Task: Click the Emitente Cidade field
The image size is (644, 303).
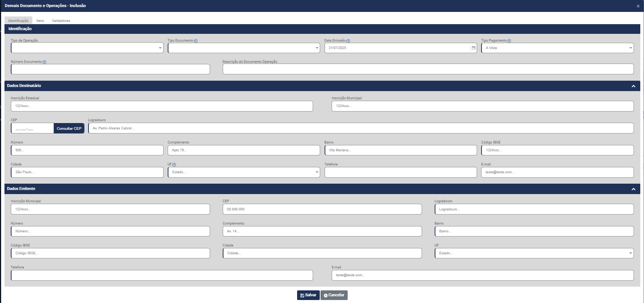Action: [x=322, y=253]
